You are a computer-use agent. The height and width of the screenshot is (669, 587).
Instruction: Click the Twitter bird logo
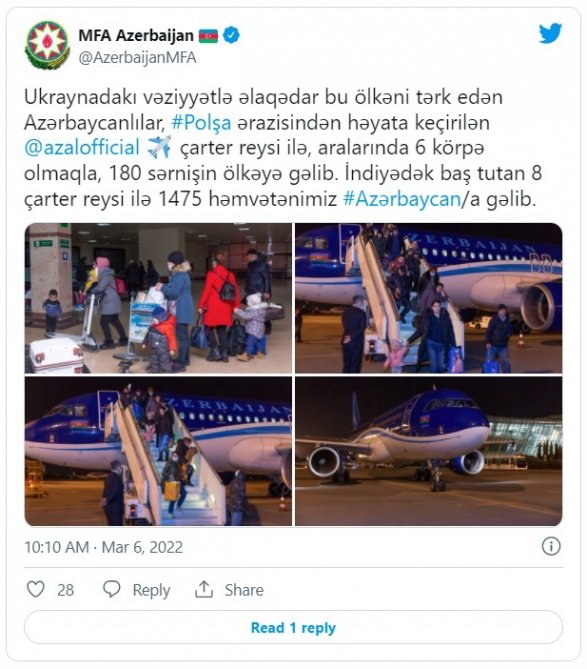tap(550, 34)
